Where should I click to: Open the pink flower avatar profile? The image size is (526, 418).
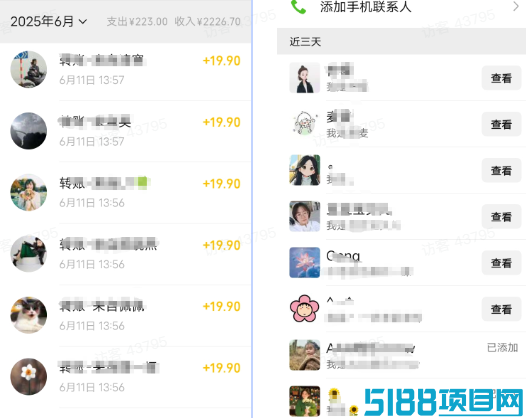pyautogui.click(x=305, y=309)
